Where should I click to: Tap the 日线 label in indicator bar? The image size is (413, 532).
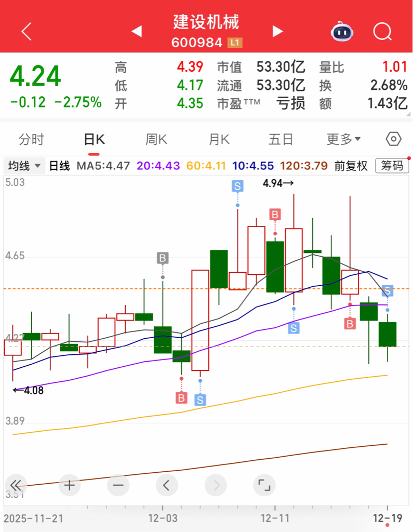(60, 166)
